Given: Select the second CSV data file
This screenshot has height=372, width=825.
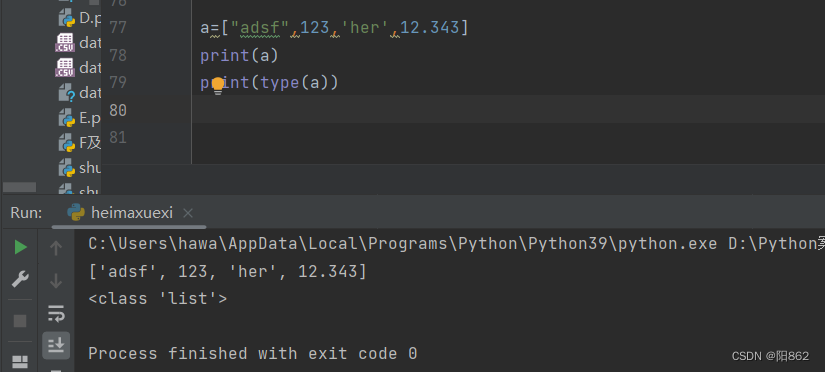Looking at the screenshot, I should (x=78, y=68).
